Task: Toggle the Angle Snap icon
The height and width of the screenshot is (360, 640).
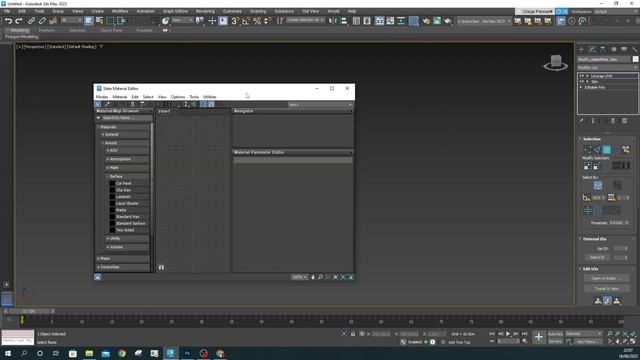Action: 246,21
